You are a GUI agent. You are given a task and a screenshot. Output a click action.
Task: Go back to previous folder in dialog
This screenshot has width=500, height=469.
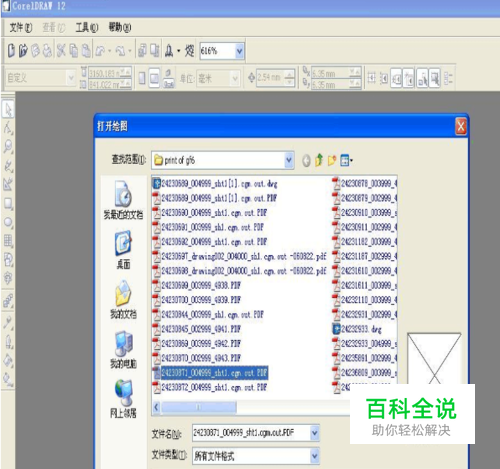(306, 161)
